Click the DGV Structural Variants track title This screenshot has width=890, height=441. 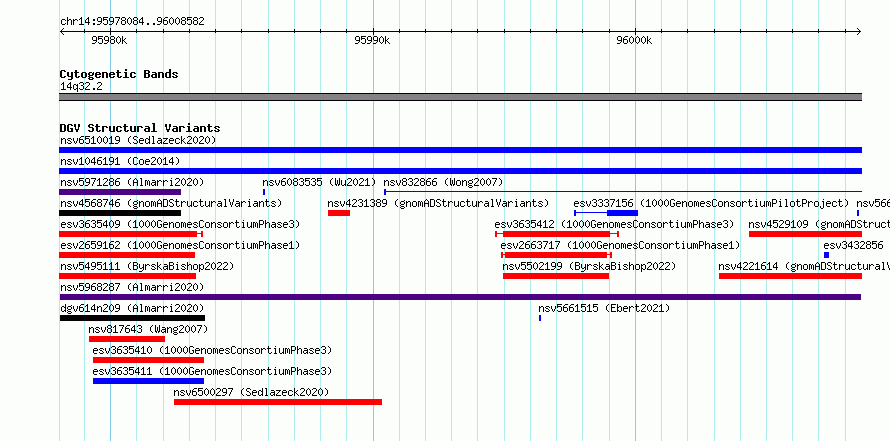coord(140,128)
